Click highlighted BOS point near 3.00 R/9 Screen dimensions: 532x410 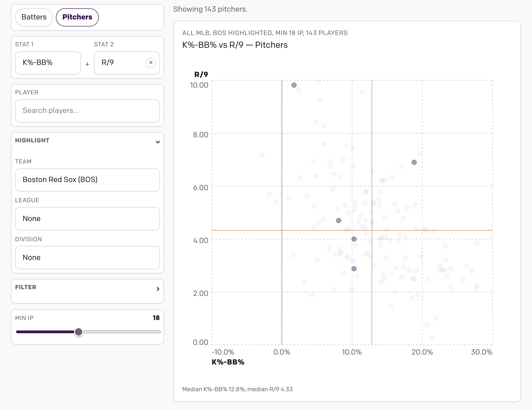pos(354,269)
